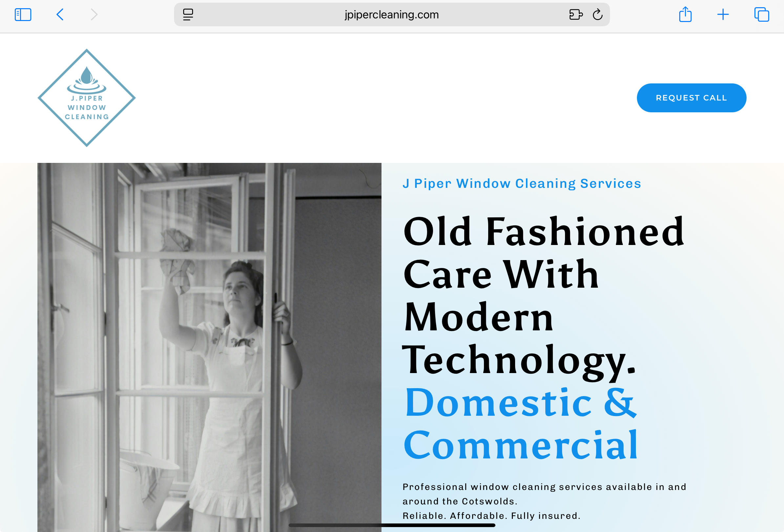Show the tab overview
Screen dimensions: 784x532
(x=761, y=14)
